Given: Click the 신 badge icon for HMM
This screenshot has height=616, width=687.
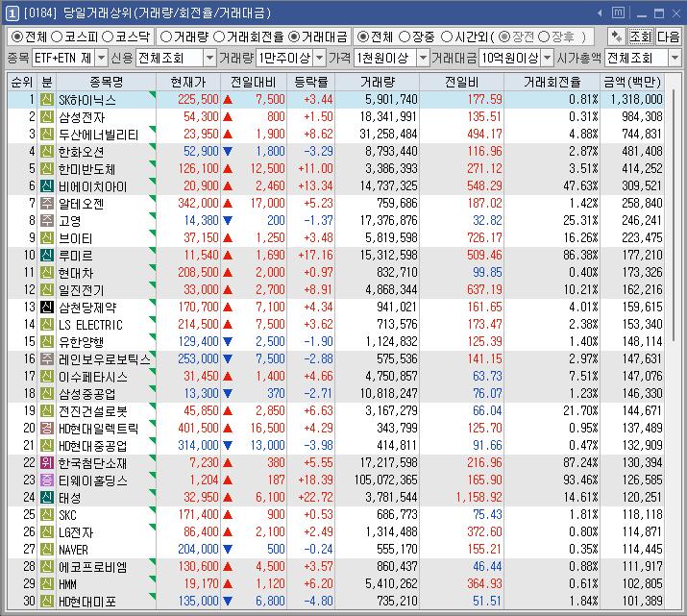Looking at the screenshot, I should 47,583.
